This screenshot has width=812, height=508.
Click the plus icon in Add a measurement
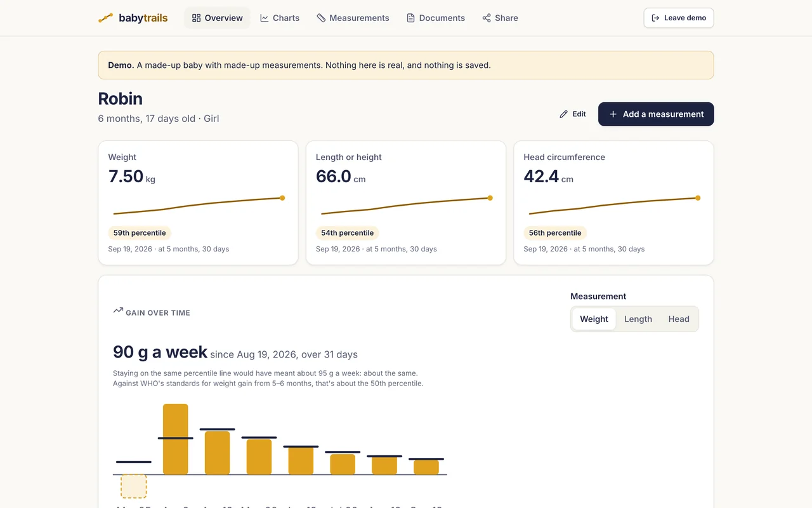(x=613, y=114)
